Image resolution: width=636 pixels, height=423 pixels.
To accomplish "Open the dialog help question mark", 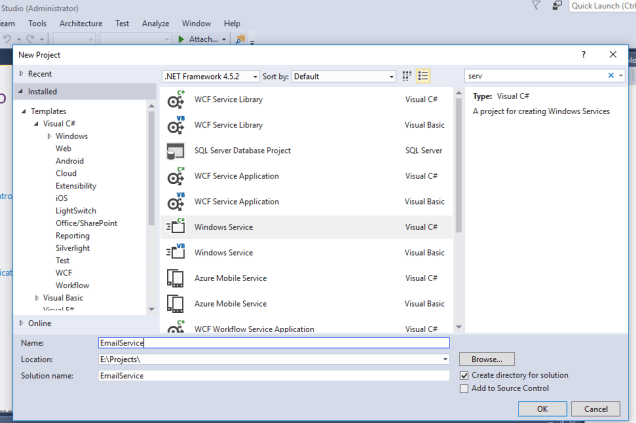I will click(x=583, y=54).
